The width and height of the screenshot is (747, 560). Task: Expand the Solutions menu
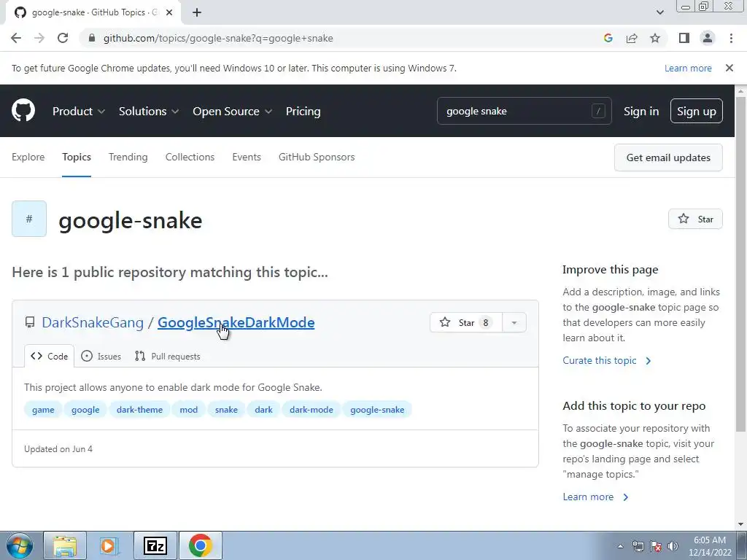point(149,111)
